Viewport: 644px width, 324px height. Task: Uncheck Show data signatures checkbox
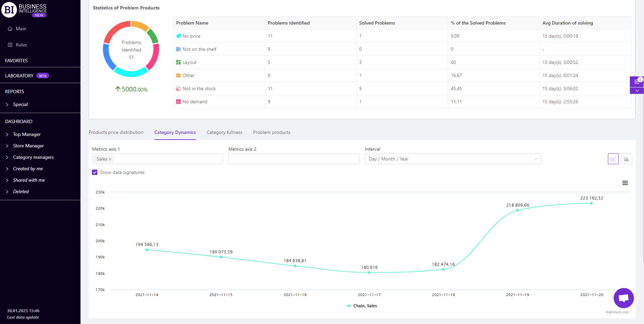pyautogui.click(x=95, y=172)
